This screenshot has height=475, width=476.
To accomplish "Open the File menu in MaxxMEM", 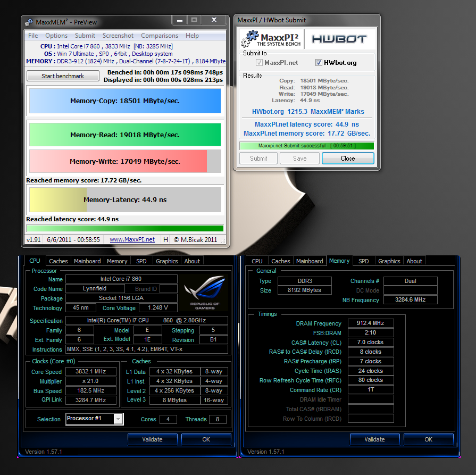I will (x=33, y=36).
